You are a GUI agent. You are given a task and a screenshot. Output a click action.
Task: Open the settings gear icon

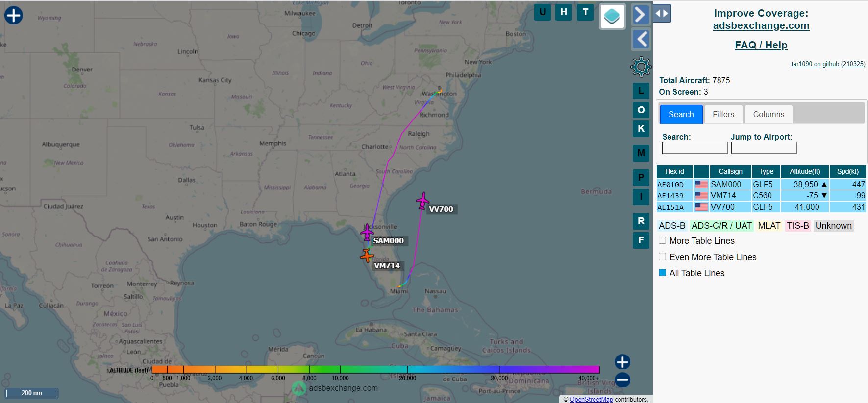click(x=641, y=67)
